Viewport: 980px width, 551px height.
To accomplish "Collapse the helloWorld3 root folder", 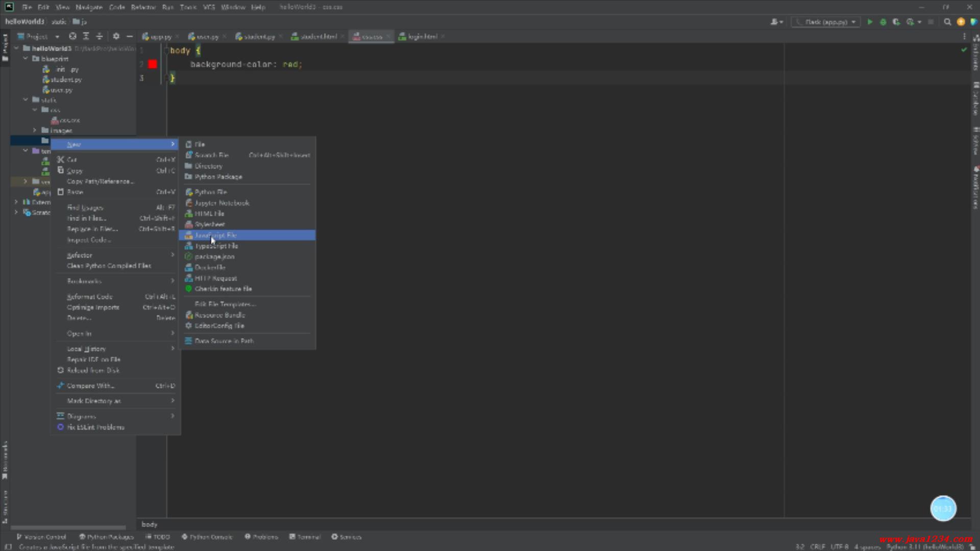I will (x=16, y=48).
